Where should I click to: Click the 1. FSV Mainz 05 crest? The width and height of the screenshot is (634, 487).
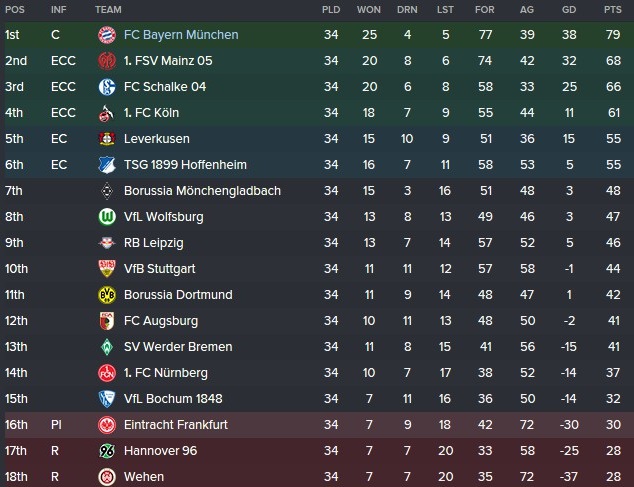[x=107, y=61]
